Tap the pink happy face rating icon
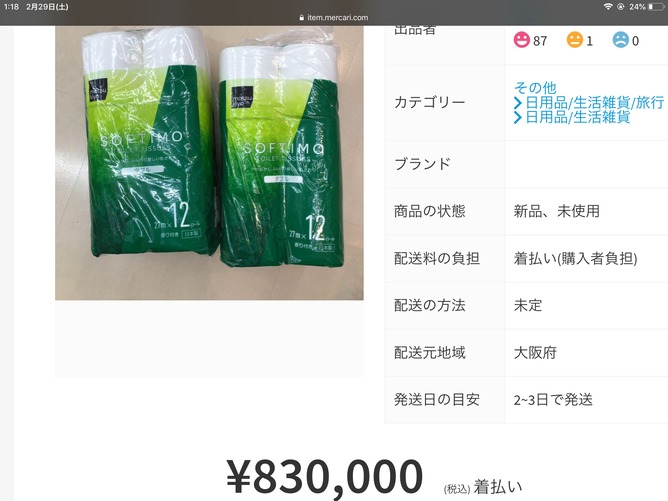668x501 pixels. pyautogui.click(x=521, y=40)
